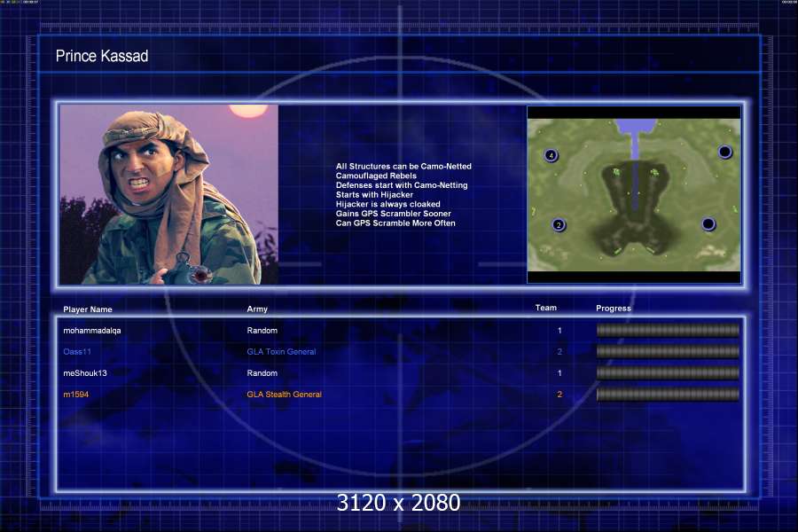
Task: Click the Player Name column header
Action: coord(88,309)
